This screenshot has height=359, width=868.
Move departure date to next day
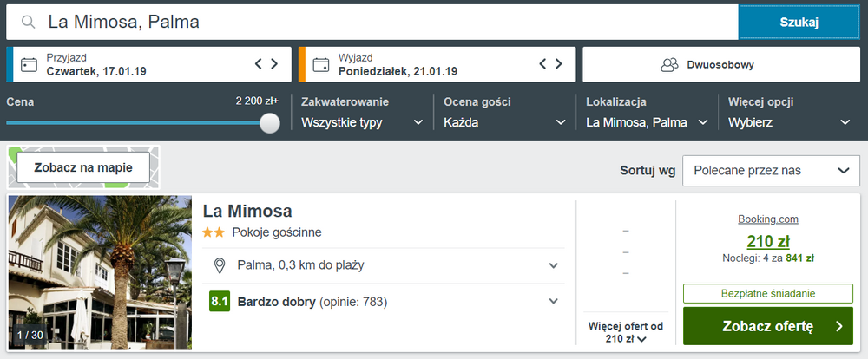click(558, 63)
